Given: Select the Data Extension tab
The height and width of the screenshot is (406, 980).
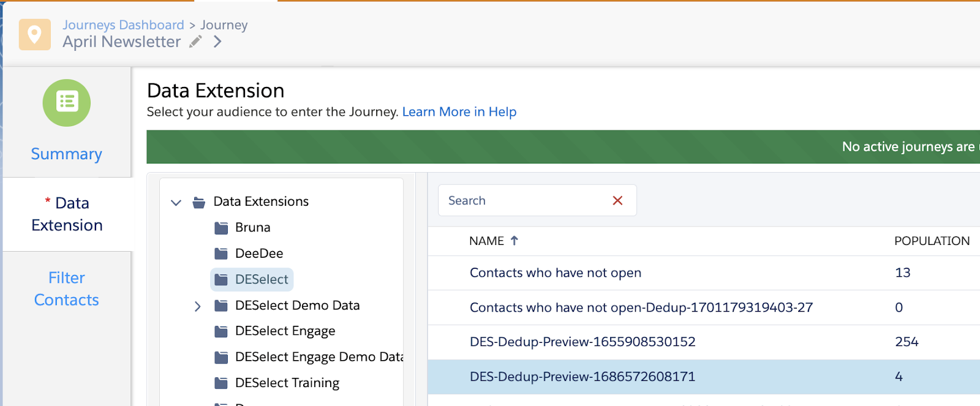Looking at the screenshot, I should 67,214.
